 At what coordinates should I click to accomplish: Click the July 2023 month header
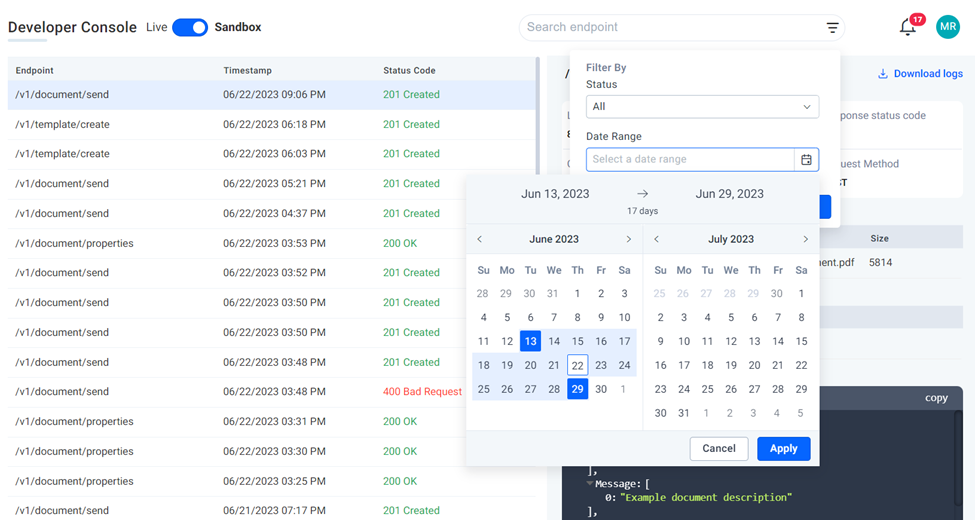point(731,239)
